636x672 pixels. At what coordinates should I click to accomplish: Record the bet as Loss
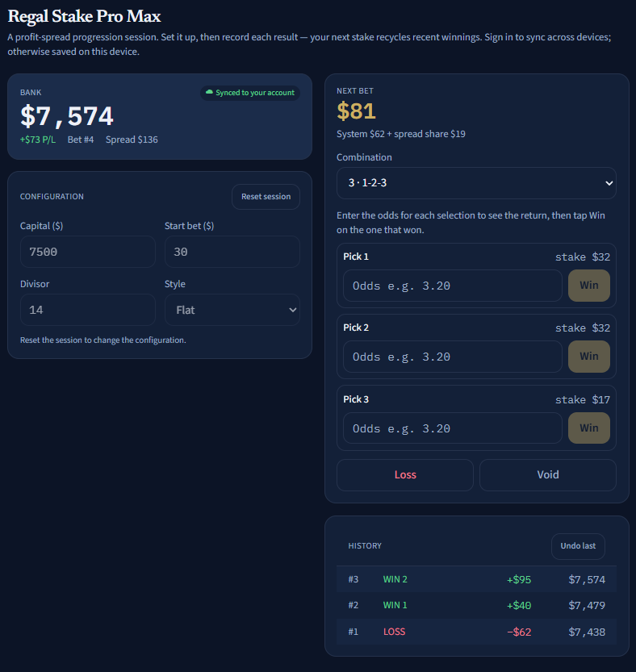(x=405, y=475)
